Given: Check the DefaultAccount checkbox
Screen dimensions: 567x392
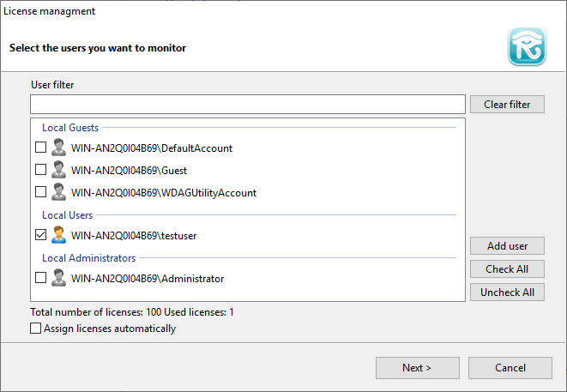Looking at the screenshot, I should 40,148.
